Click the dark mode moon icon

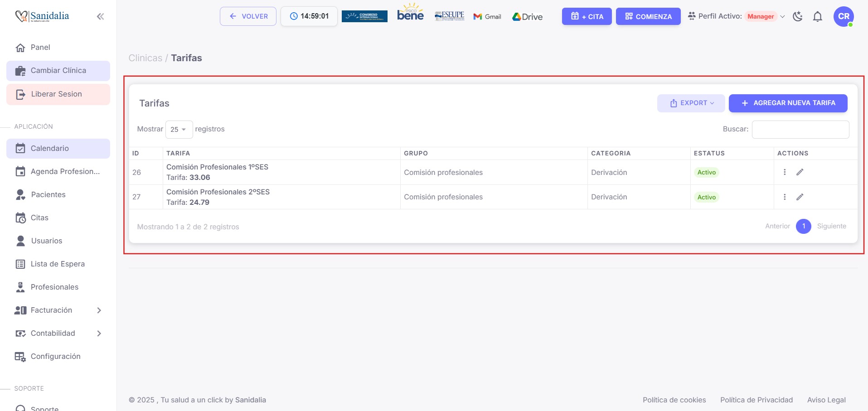point(798,16)
